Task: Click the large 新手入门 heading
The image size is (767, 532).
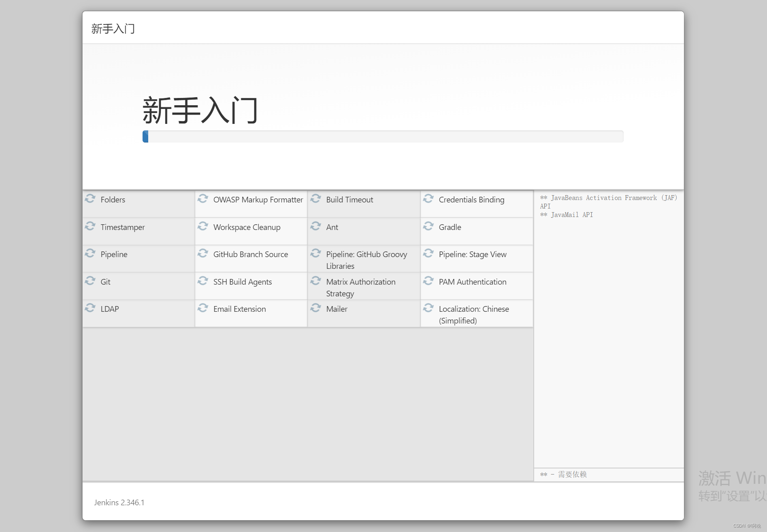Action: (x=200, y=110)
